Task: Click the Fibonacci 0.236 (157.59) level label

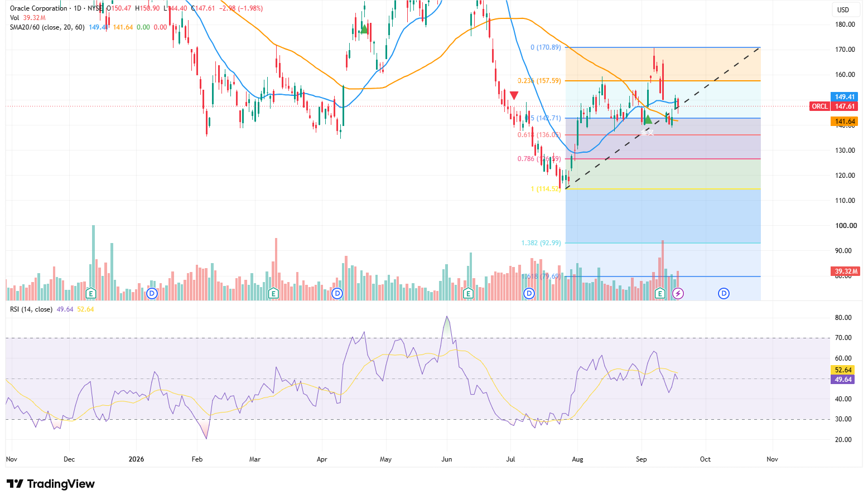Action: click(x=539, y=81)
